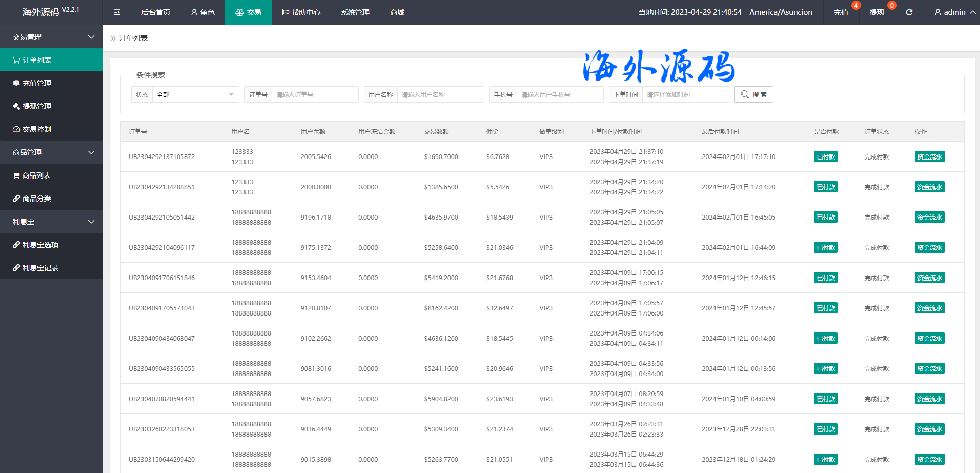Focus the 订单号 input field

click(314, 94)
